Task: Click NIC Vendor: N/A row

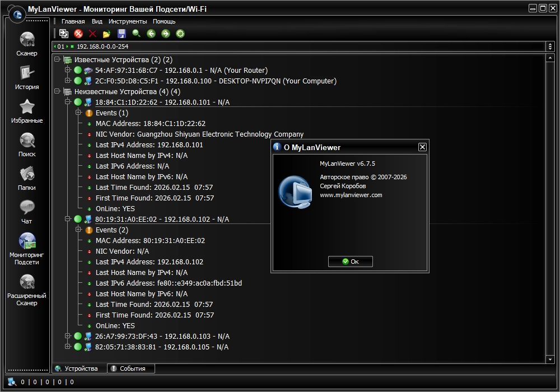Action: tap(122, 251)
